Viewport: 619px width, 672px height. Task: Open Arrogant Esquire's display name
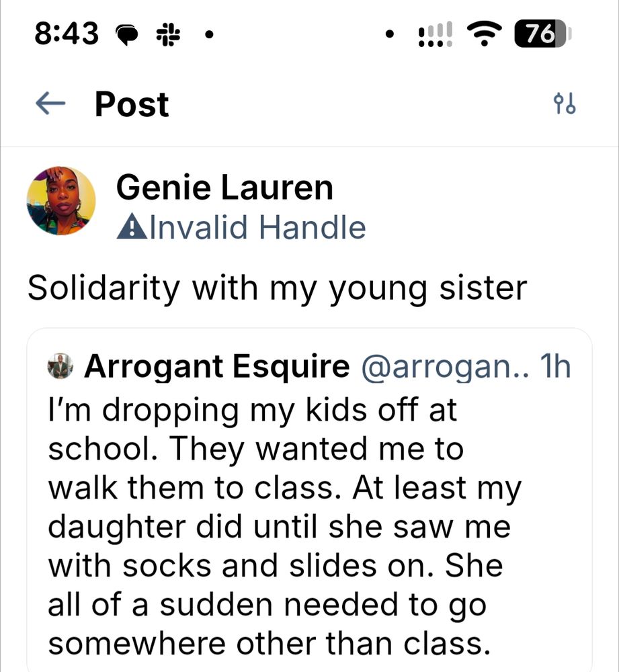point(216,367)
